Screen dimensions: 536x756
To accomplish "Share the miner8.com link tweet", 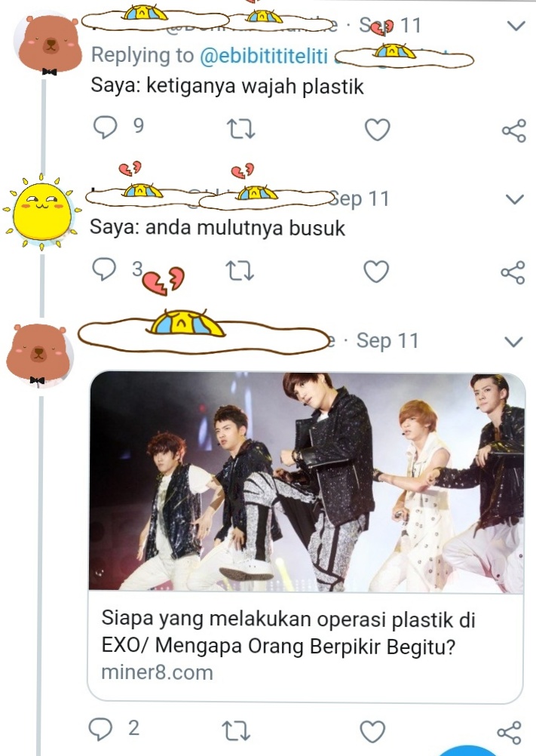I will pos(510,731).
